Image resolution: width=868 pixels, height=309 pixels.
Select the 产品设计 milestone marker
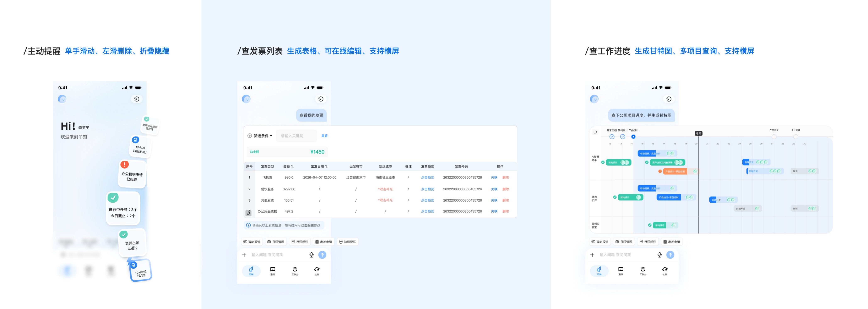[634, 137]
